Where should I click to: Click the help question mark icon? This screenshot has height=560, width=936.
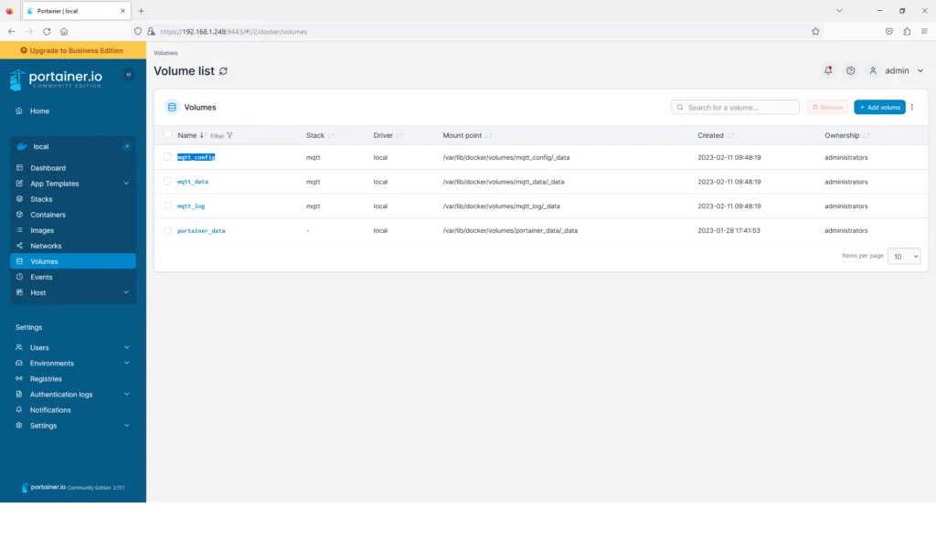(850, 70)
